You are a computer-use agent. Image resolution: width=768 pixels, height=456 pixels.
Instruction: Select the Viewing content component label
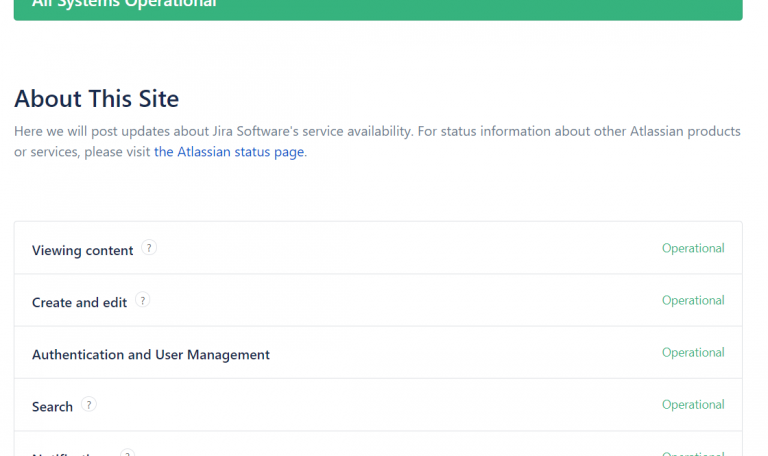pyautogui.click(x=82, y=250)
